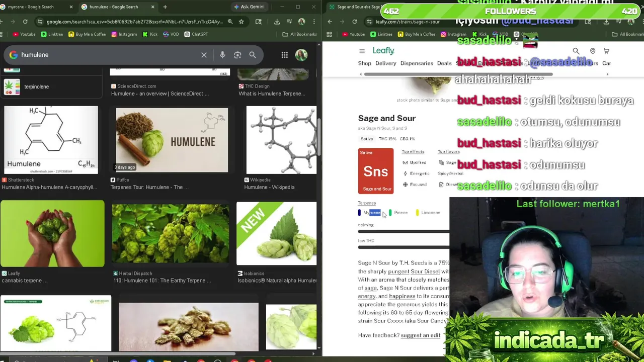Screen dimensions: 644x362
Task: Open the 'pungent Sour Diesel' link
Action: (x=414, y=271)
